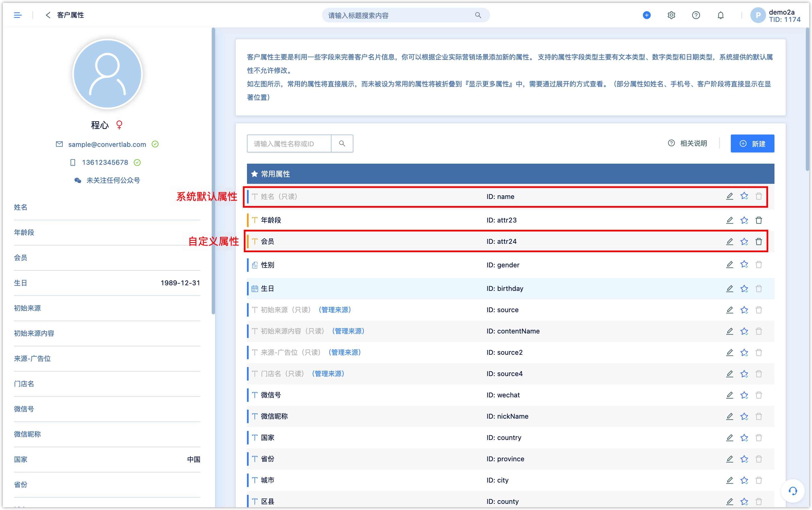Toggle the favorite star for 区县
812x510 pixels.
744,502
